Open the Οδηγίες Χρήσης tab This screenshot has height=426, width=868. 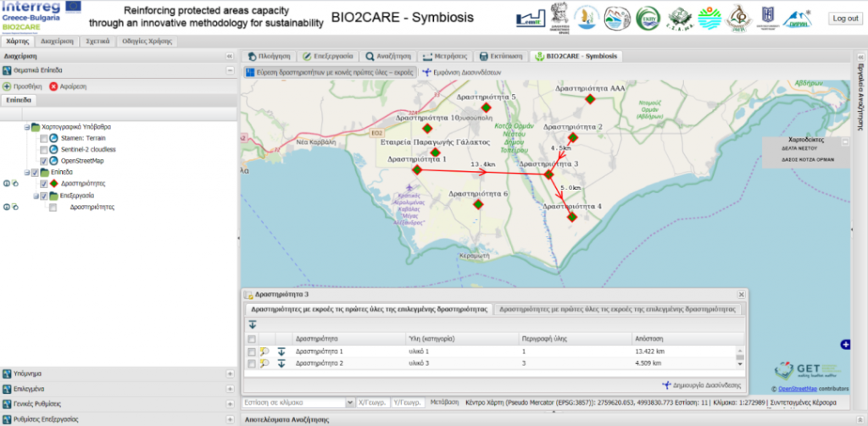point(147,41)
